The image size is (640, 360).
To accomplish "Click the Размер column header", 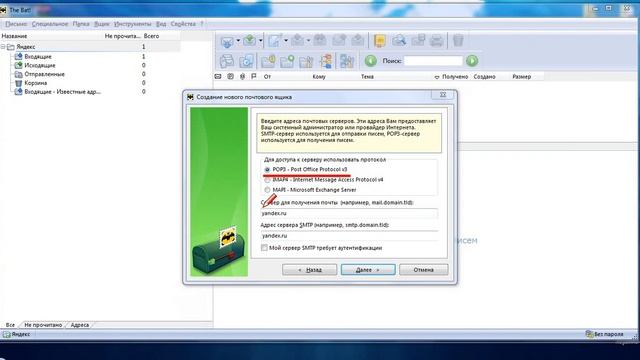I will pyautogui.click(x=522, y=76).
